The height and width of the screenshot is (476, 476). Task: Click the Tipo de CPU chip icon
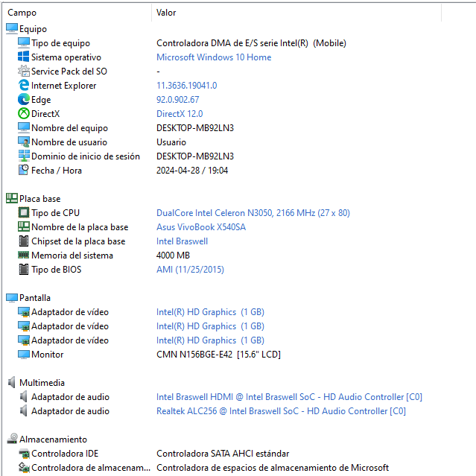coord(24,212)
